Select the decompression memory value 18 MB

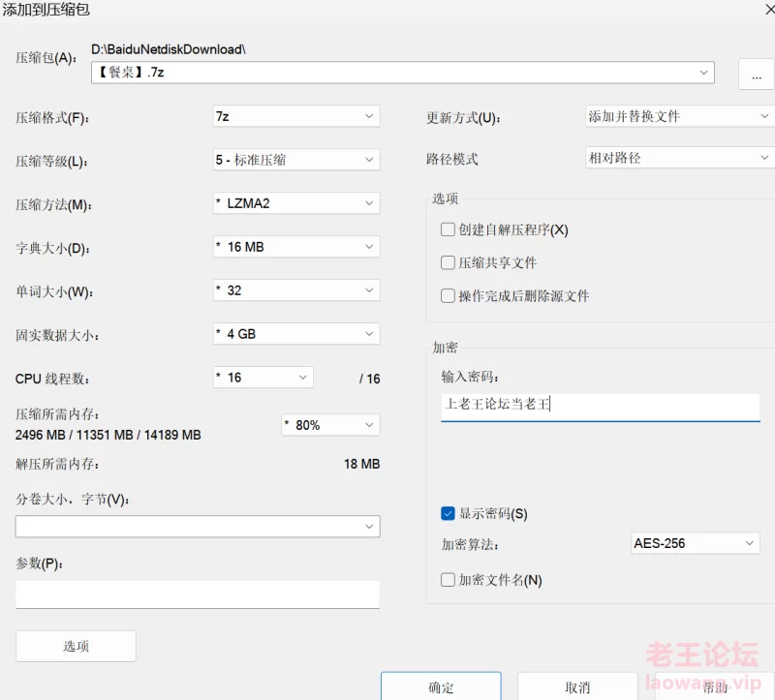361,464
